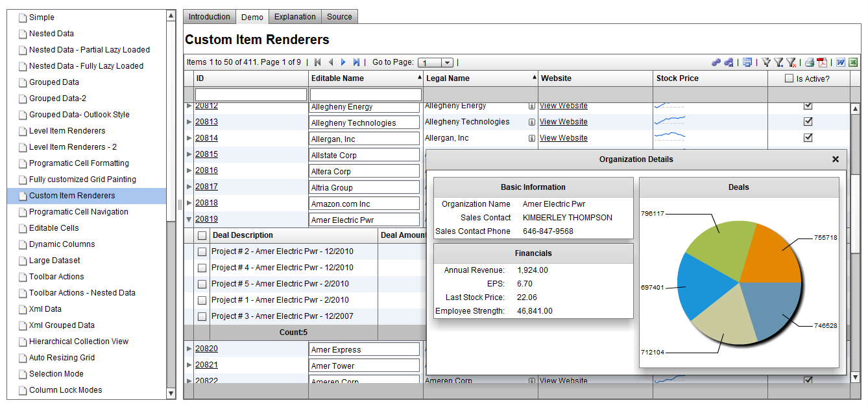
Task: Select Nested Data in the sidebar list
Action: tap(51, 34)
